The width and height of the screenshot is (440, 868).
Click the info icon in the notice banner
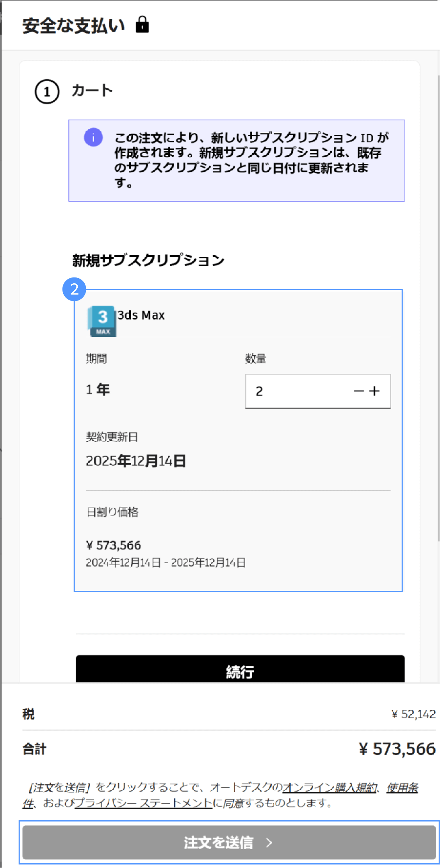coord(93,138)
